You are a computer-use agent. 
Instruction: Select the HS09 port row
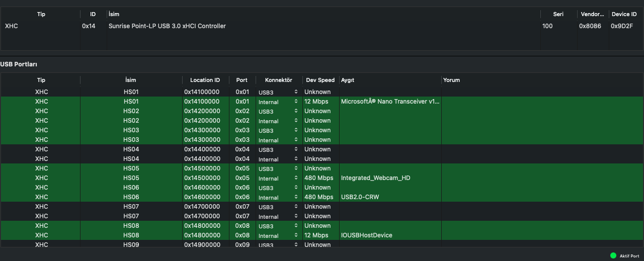click(131, 244)
